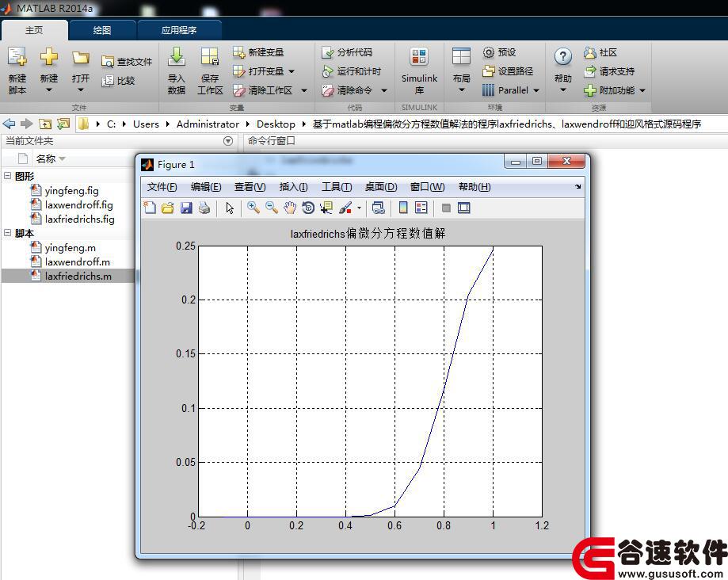Toggle the Rotate 3D tool
The width and height of the screenshot is (728, 580).
(308, 208)
